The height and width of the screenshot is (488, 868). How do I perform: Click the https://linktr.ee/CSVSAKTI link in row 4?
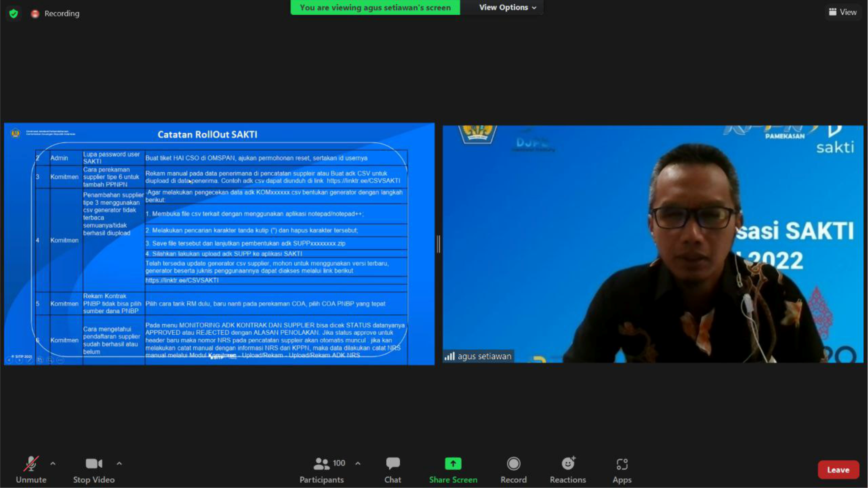(182, 280)
